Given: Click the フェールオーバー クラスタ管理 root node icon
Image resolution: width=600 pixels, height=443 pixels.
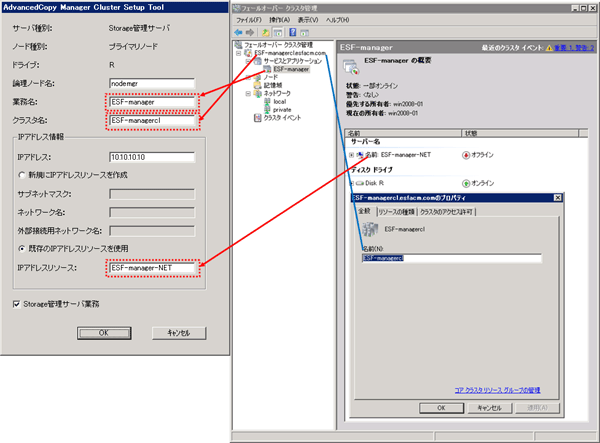Looking at the screenshot, I should pyautogui.click(x=238, y=45).
